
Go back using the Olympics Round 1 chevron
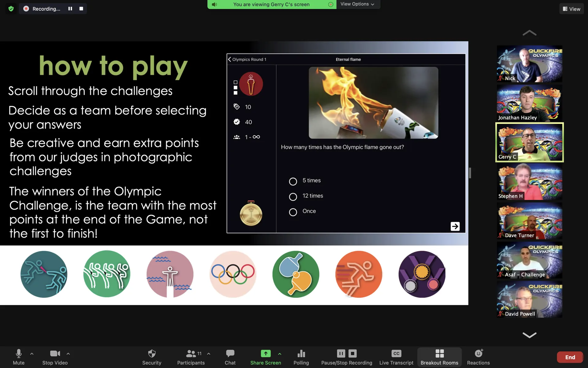229,59
